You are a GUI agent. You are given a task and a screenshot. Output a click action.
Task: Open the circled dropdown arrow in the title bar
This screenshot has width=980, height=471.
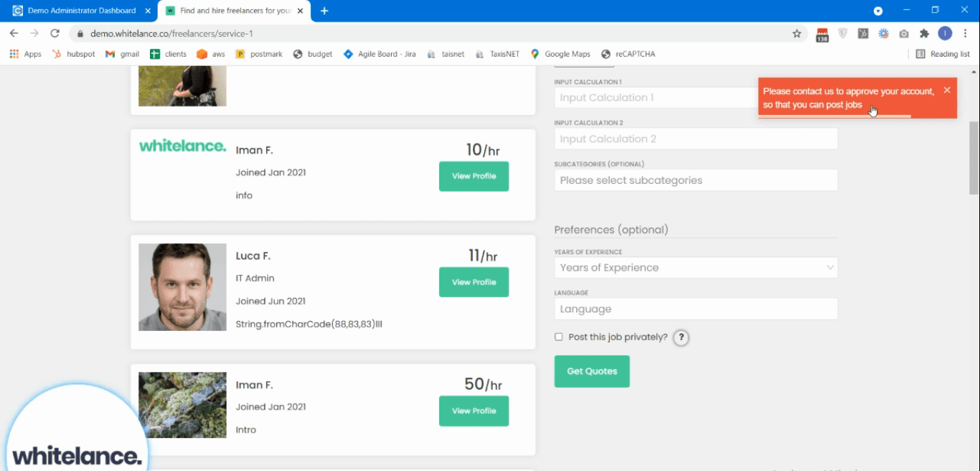point(877,11)
